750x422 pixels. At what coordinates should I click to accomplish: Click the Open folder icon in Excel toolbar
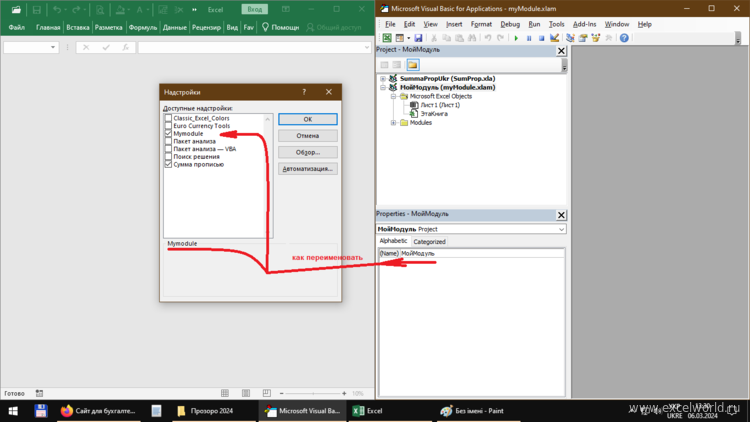(16, 10)
